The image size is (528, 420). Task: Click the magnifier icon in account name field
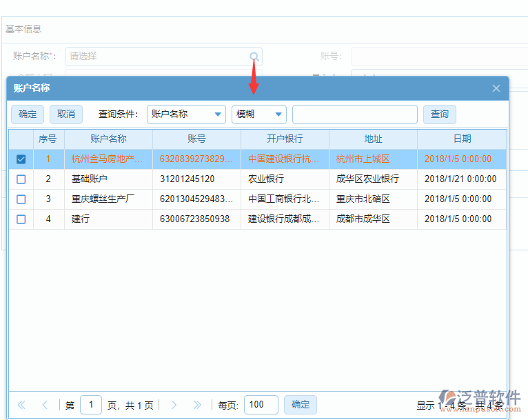pyautogui.click(x=254, y=57)
